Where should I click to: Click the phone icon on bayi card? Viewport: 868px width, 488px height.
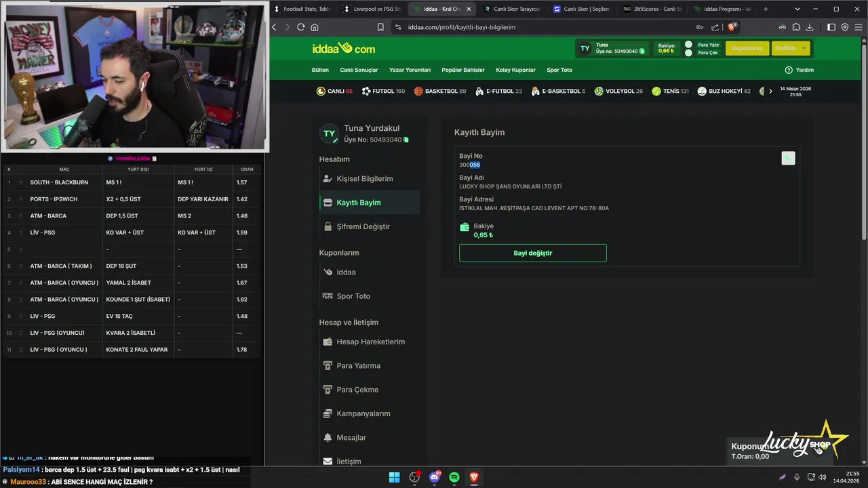(788, 158)
